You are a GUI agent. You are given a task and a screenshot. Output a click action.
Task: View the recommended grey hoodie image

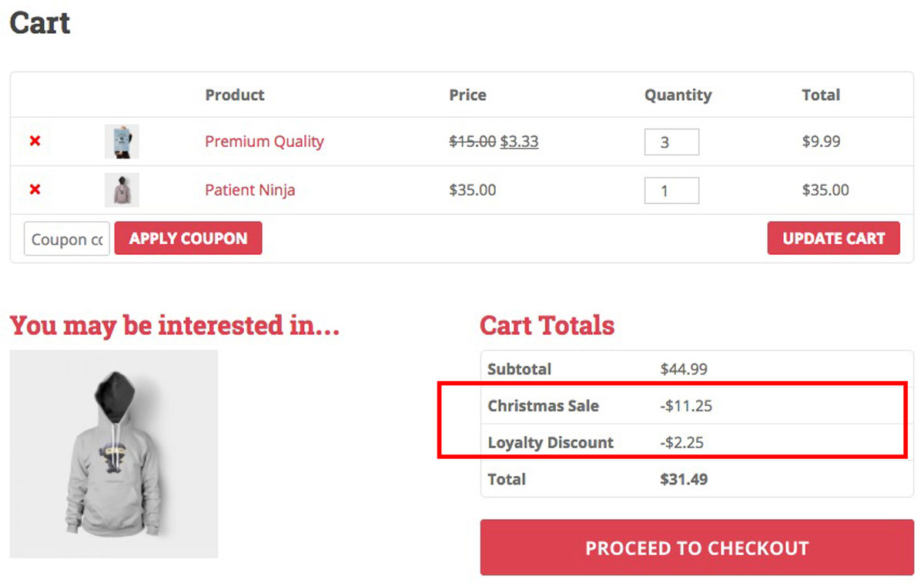[x=114, y=454]
